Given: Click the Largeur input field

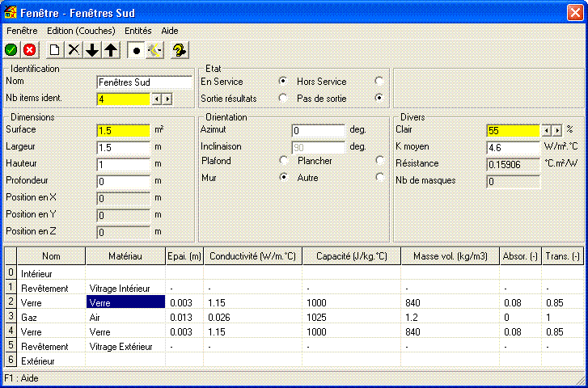Looking at the screenshot, I should [124, 148].
